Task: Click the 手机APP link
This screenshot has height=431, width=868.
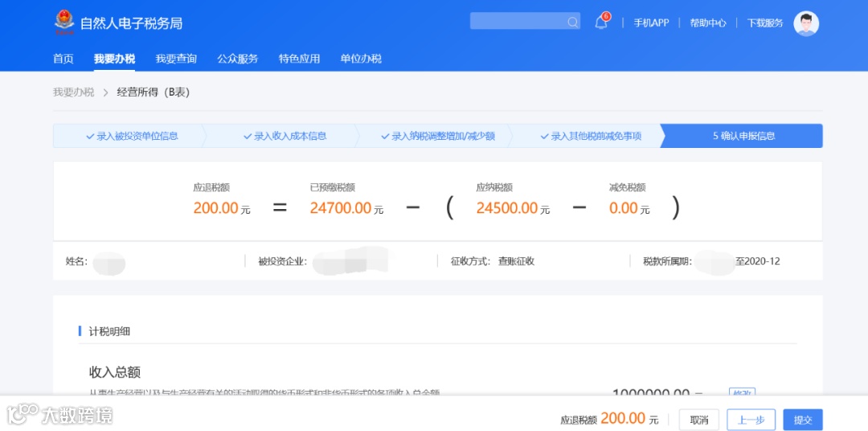Action: tap(651, 23)
